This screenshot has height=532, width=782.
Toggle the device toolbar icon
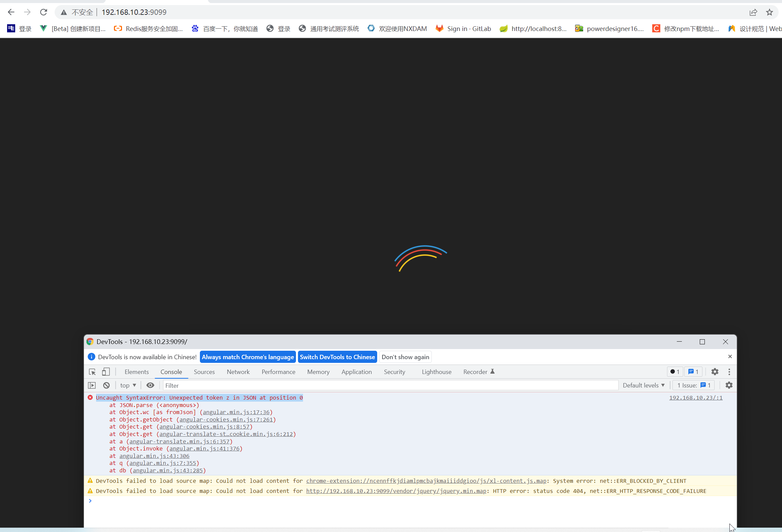click(x=106, y=372)
